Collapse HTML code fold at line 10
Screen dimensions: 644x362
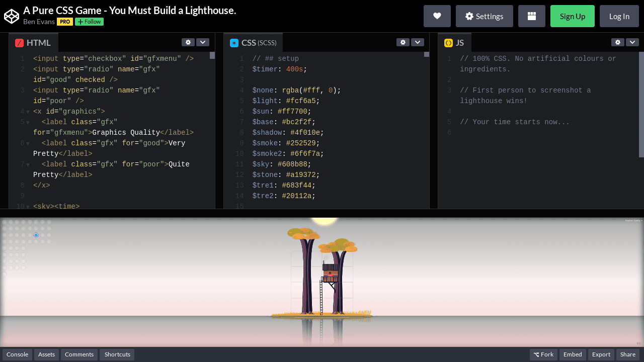point(28,207)
